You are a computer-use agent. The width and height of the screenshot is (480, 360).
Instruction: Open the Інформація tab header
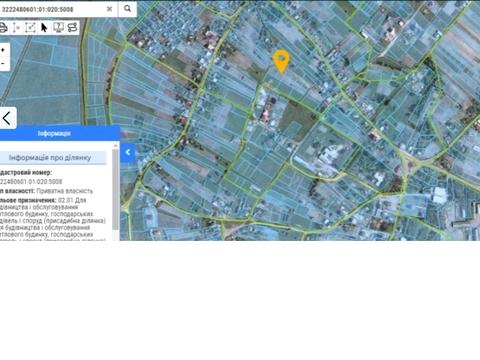pos(54,134)
